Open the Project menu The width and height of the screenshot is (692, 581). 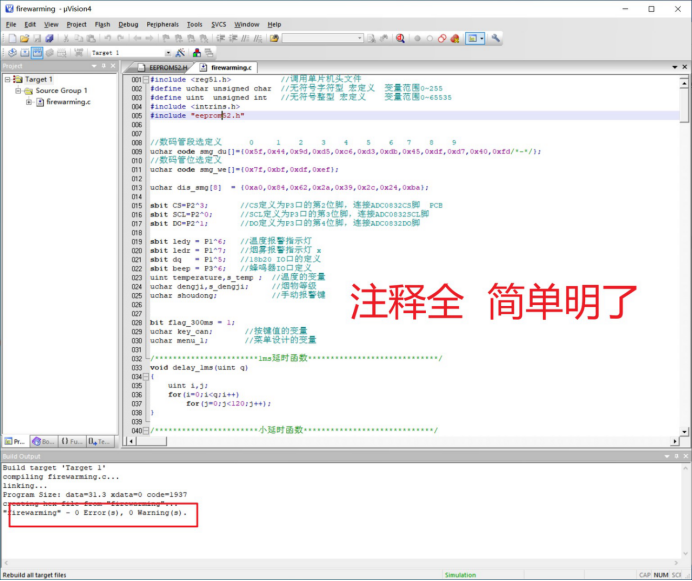pyautogui.click(x=76, y=24)
